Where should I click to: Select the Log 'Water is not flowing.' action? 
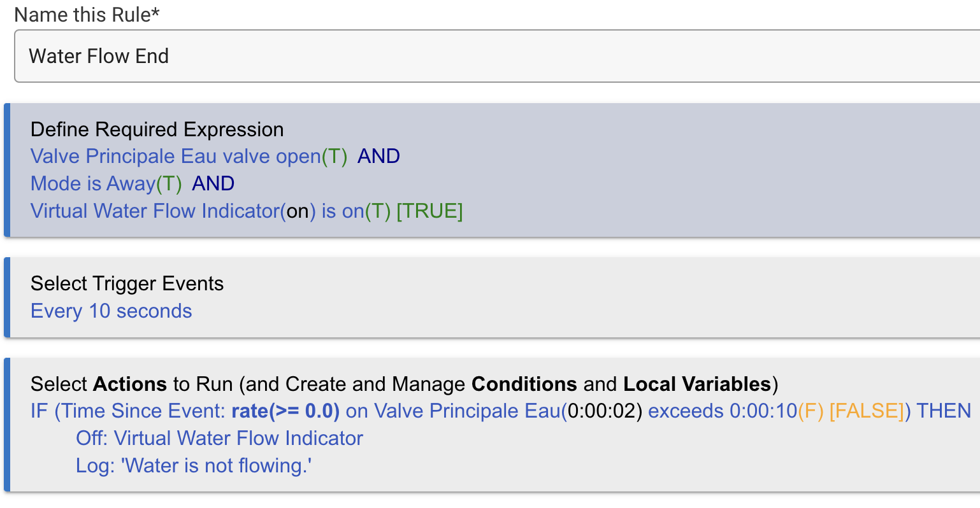coord(193,466)
